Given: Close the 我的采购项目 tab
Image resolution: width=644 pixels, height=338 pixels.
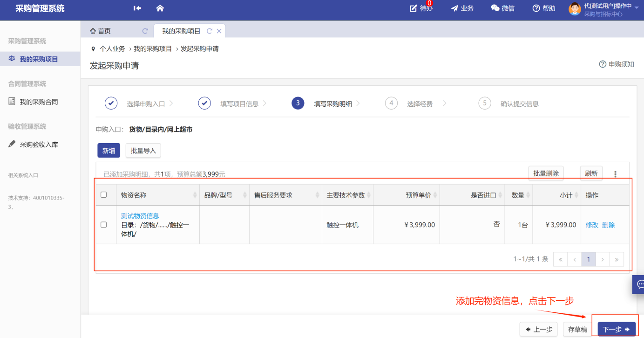Looking at the screenshot, I should click(219, 31).
